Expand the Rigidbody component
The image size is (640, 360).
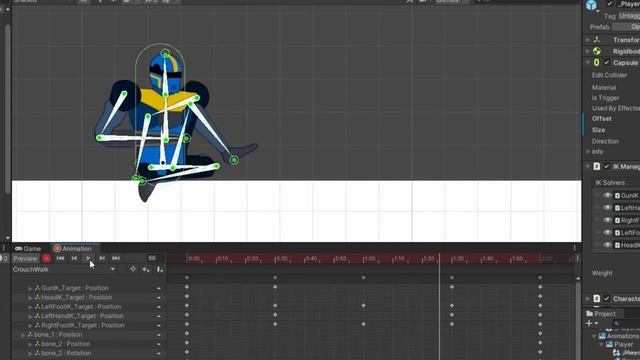[x=588, y=51]
